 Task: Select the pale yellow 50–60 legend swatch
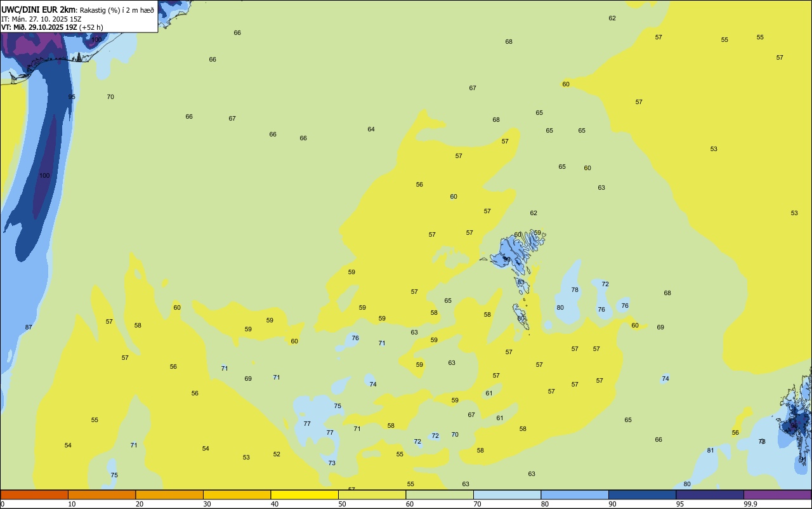[372, 494]
